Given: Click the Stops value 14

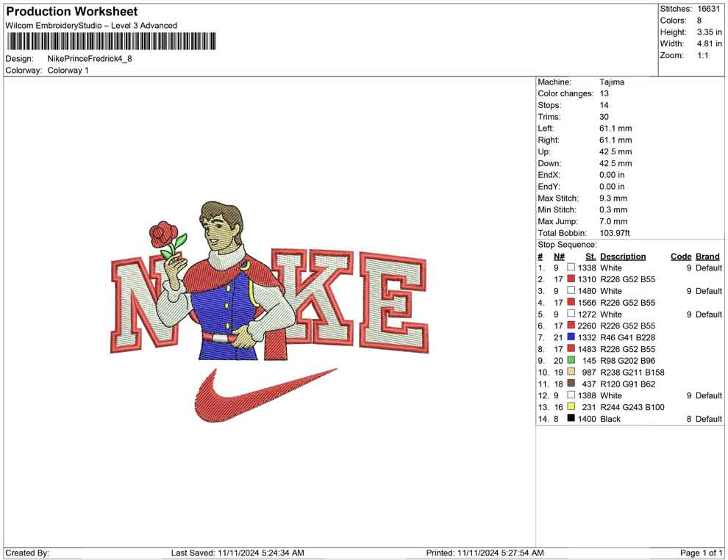Looking at the screenshot, I should (604, 105).
